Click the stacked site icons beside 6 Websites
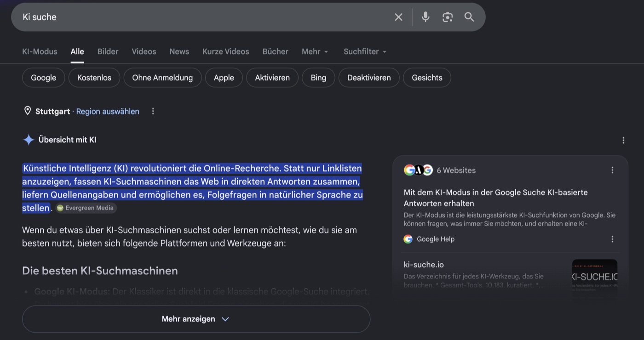Image resolution: width=644 pixels, height=340 pixels. pyautogui.click(x=418, y=170)
